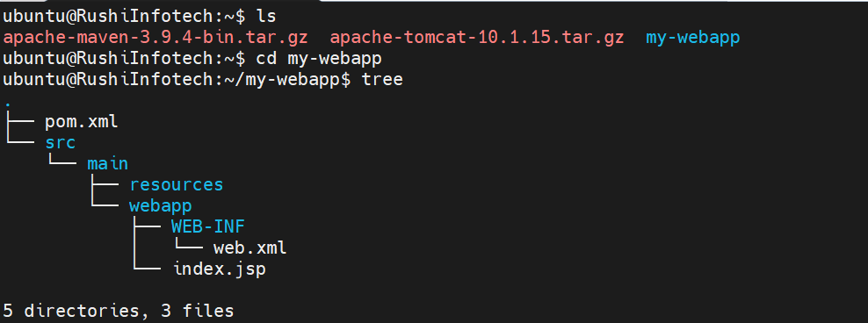Image resolution: width=868 pixels, height=323 pixels.
Task: Click the 'tree' command text
Action: [382, 80]
